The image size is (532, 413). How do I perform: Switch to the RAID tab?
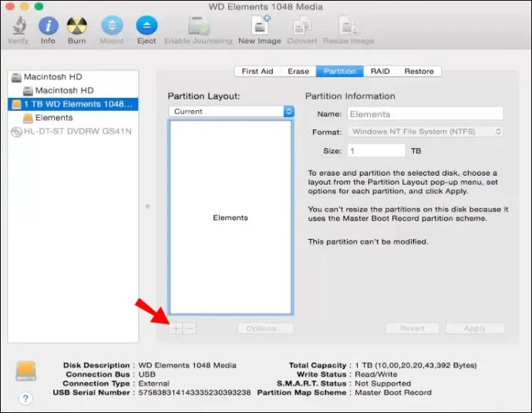click(x=380, y=72)
